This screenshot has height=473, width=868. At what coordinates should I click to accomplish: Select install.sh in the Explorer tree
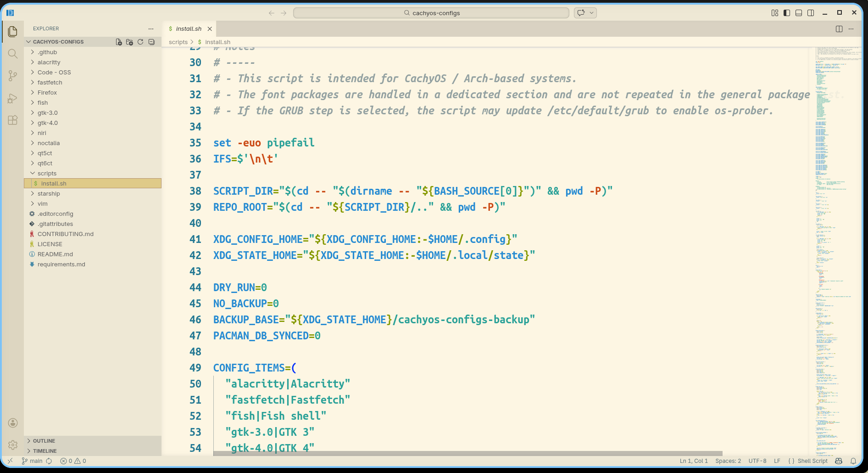point(93,184)
